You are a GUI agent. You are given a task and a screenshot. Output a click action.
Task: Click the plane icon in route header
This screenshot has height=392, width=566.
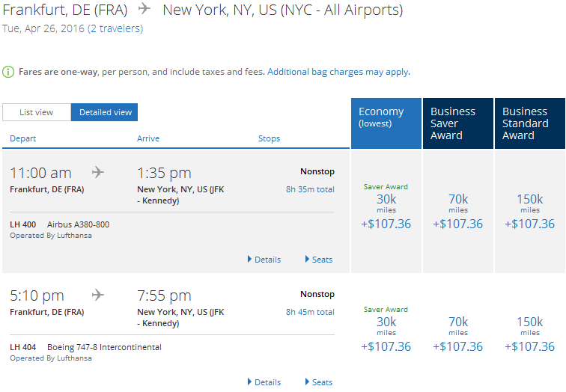tap(144, 10)
